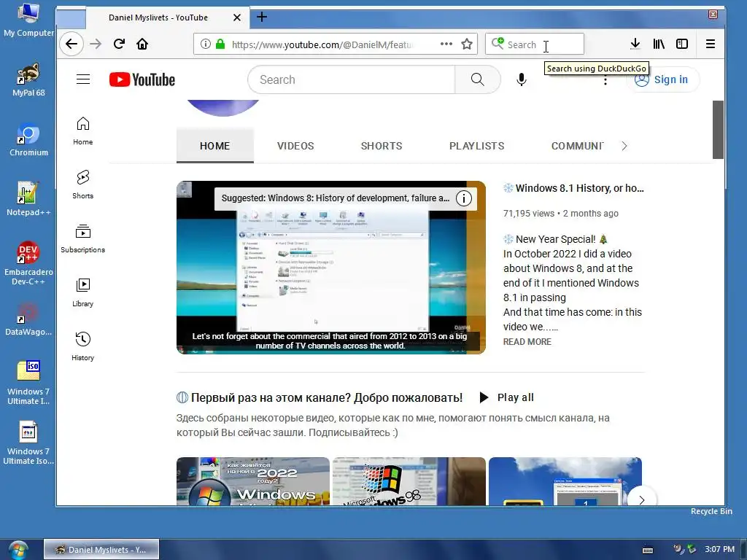
Task: Click the YouTube logo
Action: coord(142,79)
